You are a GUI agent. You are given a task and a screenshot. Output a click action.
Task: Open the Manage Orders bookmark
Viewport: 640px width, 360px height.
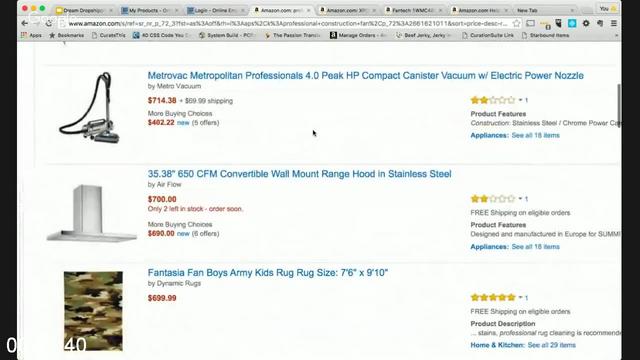[x=358, y=36]
